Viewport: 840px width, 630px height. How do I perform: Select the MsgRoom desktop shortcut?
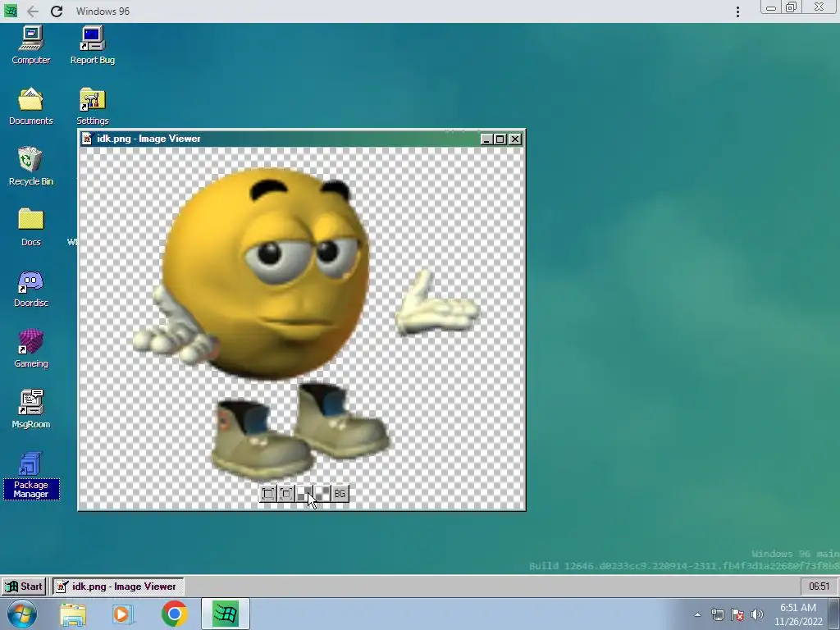point(31,409)
